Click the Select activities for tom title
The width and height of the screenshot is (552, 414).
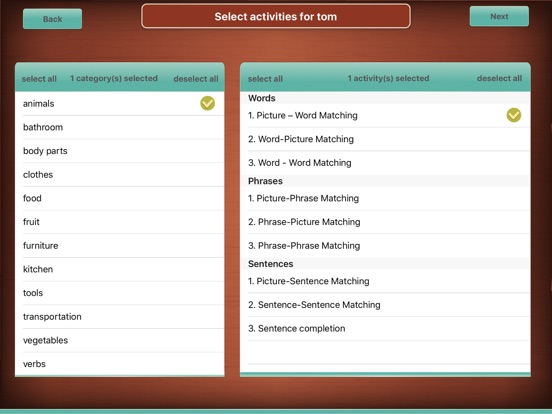(x=276, y=17)
